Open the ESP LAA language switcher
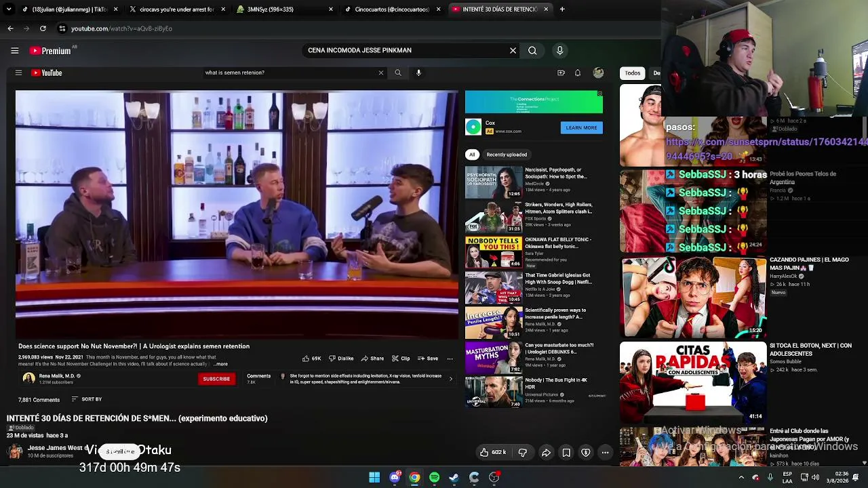The height and width of the screenshot is (488, 868). tap(787, 477)
